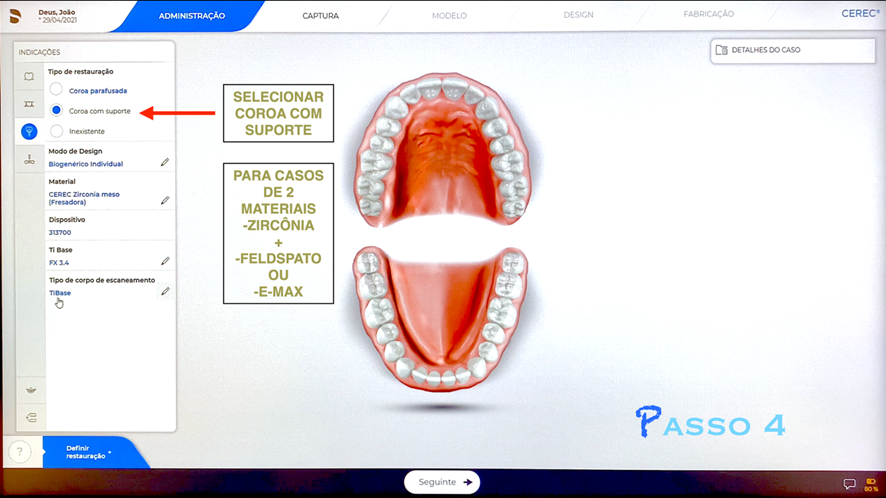Click the battery level indicator icon
This screenshot has height=498, width=886.
[871, 482]
